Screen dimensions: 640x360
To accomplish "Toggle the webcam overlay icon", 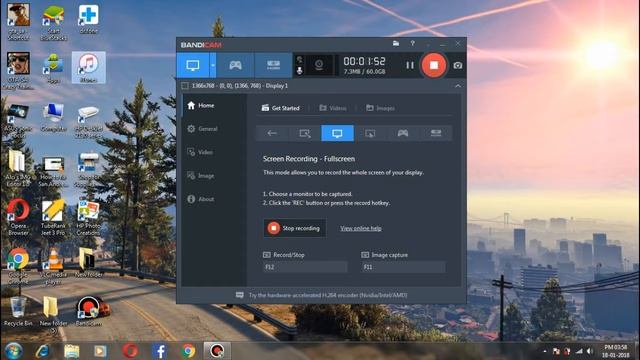I will coord(319,65).
